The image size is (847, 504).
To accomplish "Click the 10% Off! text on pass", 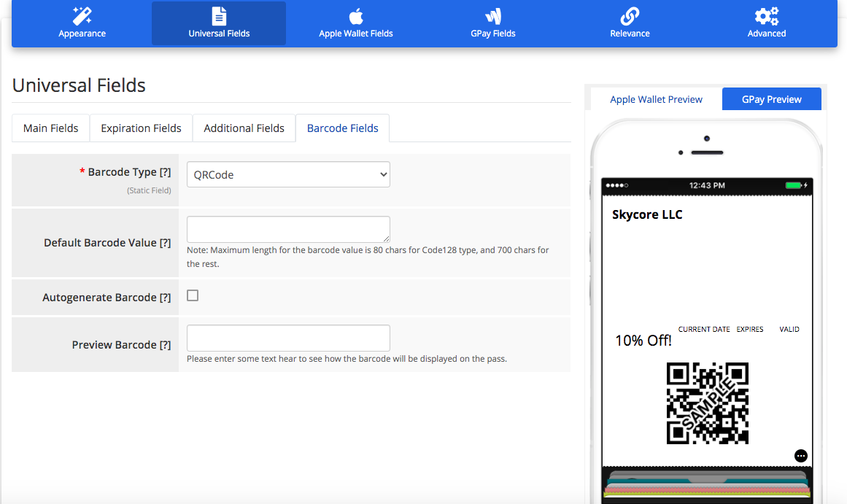I will tap(643, 341).
